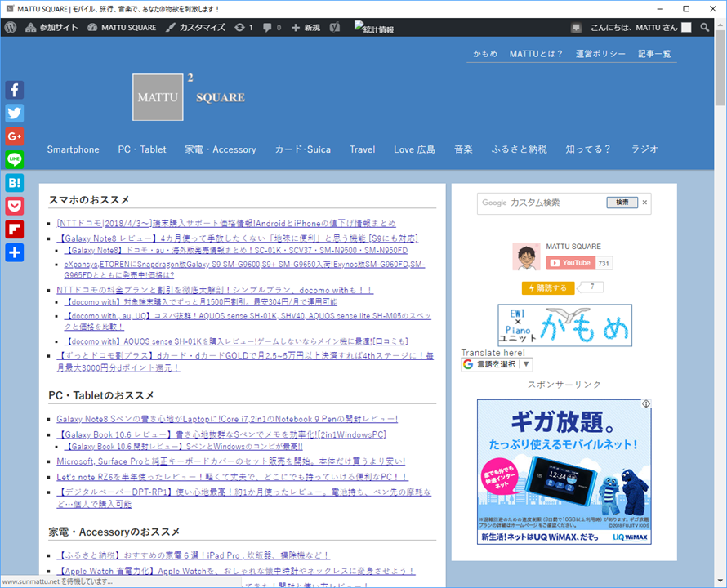Share page on Flipboard

(15, 229)
